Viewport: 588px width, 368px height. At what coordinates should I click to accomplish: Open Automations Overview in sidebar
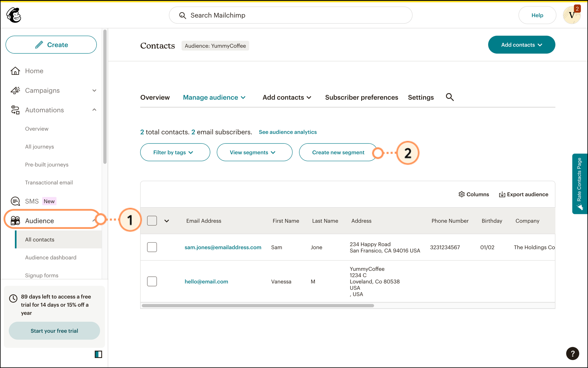point(37,129)
